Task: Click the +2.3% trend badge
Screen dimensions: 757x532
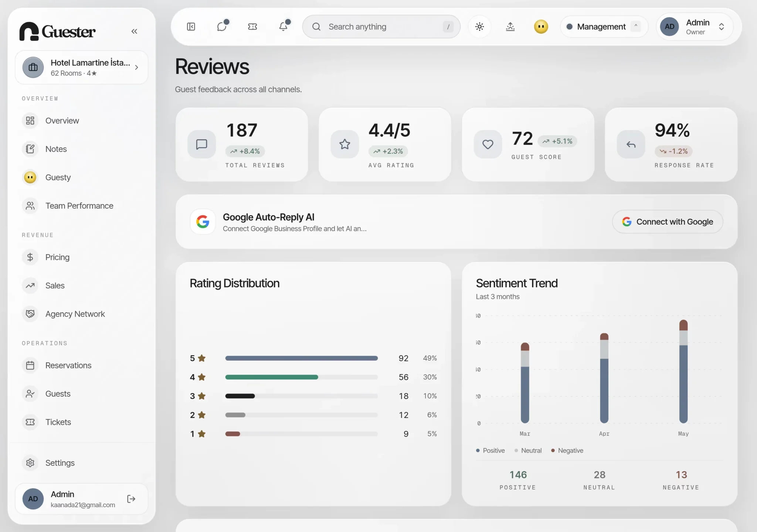Action: (x=388, y=151)
